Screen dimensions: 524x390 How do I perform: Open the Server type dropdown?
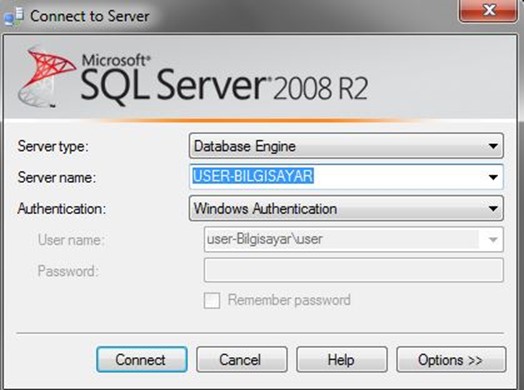pyautogui.click(x=346, y=146)
